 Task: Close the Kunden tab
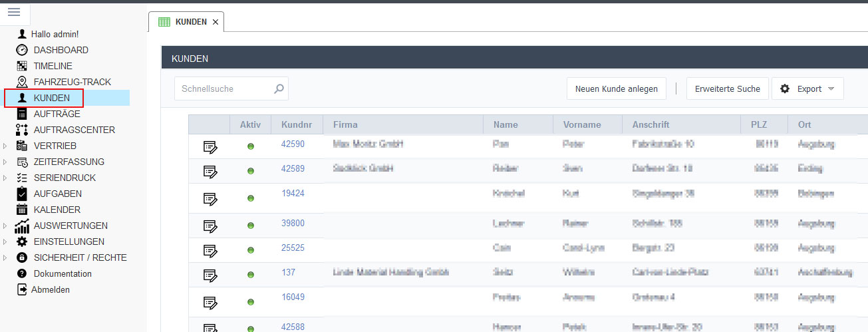point(215,22)
